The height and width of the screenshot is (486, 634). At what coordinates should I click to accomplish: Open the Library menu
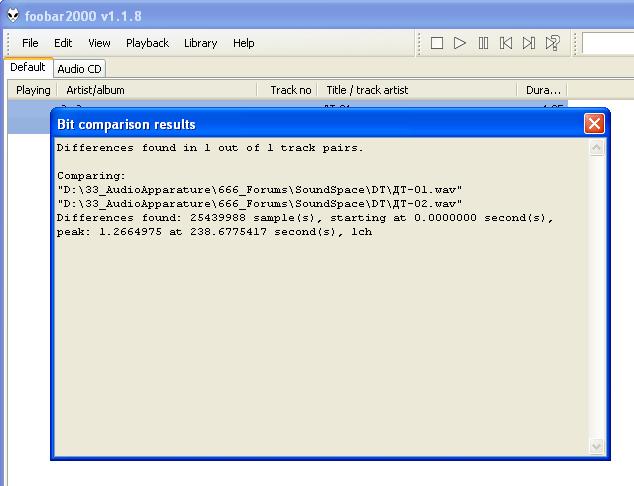201,43
